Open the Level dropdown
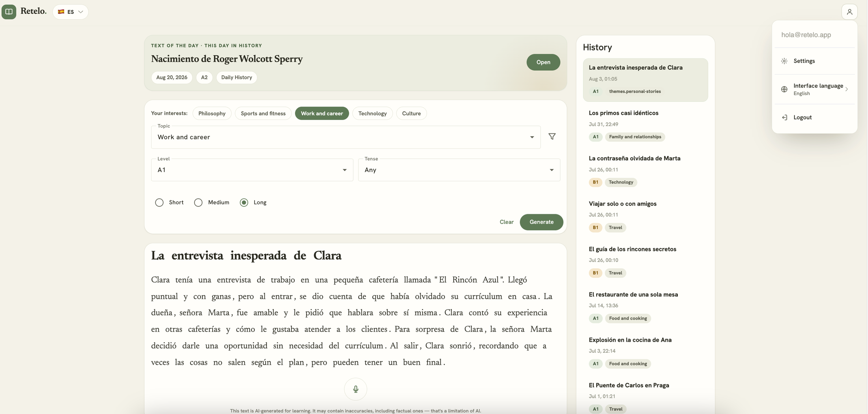This screenshot has width=868, height=414. pyautogui.click(x=252, y=170)
